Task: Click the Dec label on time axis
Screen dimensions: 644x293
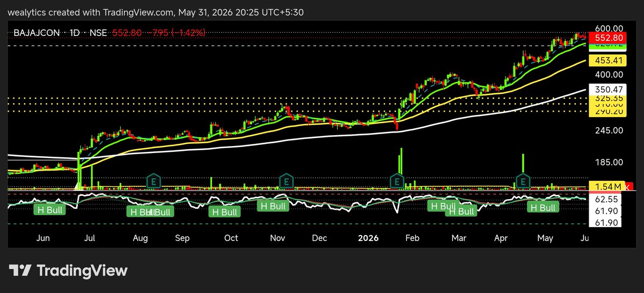Action: pyautogui.click(x=320, y=238)
